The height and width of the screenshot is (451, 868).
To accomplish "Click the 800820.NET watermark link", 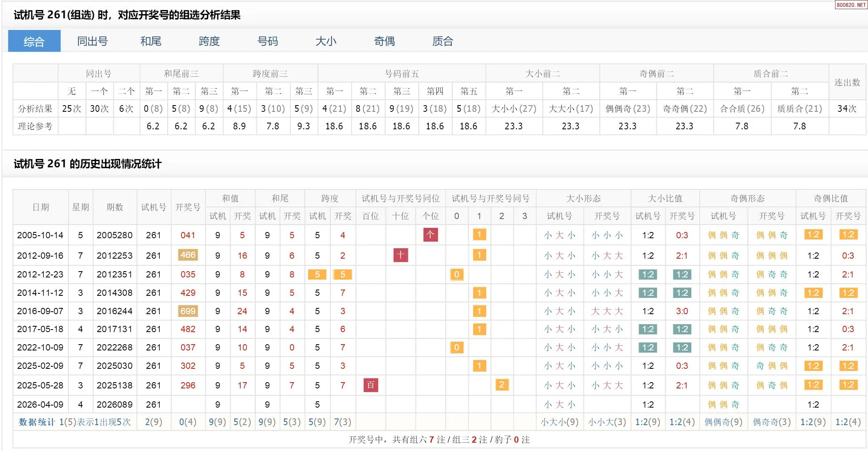I will [x=851, y=5].
